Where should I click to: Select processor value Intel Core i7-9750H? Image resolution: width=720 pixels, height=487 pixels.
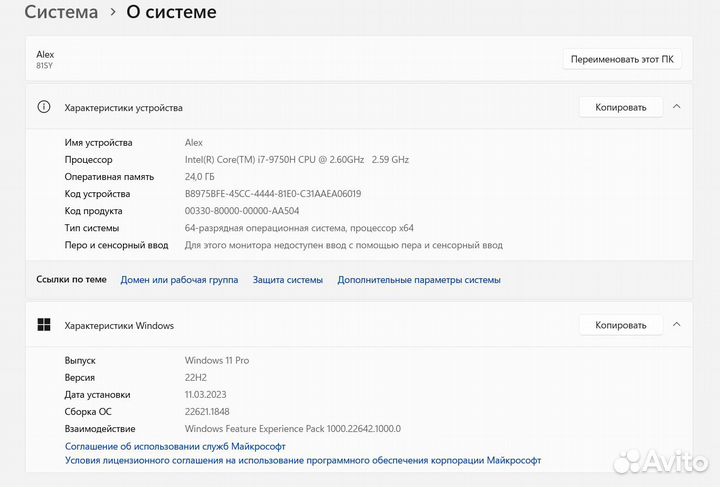297,160
